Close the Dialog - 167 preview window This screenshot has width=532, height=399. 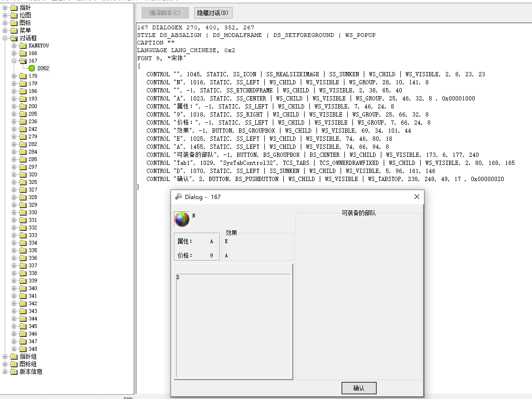417,197
